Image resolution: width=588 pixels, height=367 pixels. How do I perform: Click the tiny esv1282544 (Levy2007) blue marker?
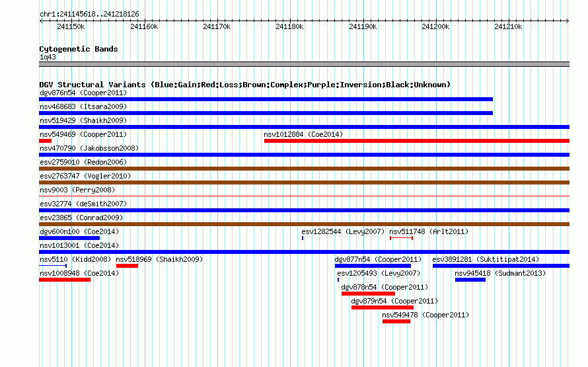[303, 238]
